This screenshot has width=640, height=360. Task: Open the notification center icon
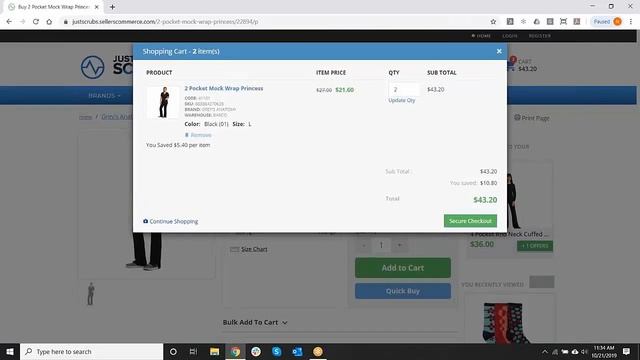(x=627, y=351)
